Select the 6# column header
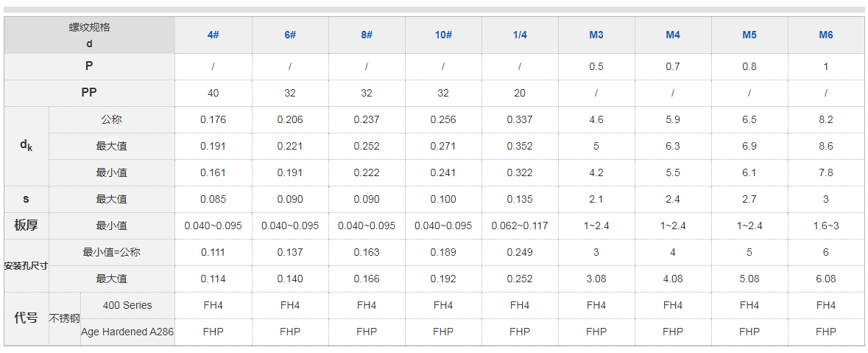This screenshot has height=353, width=868. (x=290, y=35)
